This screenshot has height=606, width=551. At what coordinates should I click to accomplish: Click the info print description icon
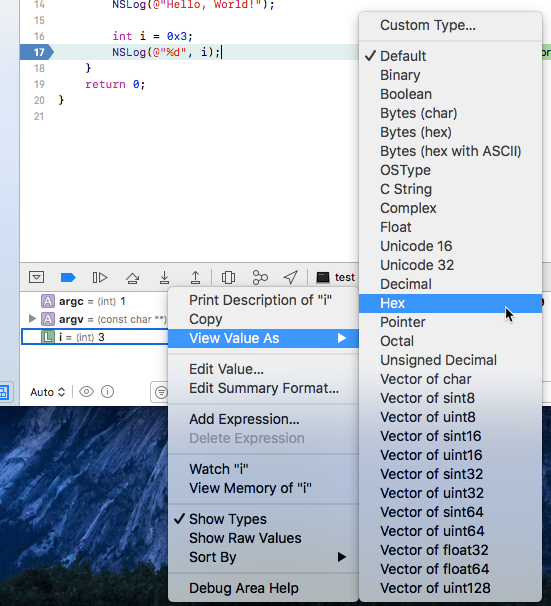pyautogui.click(x=107, y=392)
